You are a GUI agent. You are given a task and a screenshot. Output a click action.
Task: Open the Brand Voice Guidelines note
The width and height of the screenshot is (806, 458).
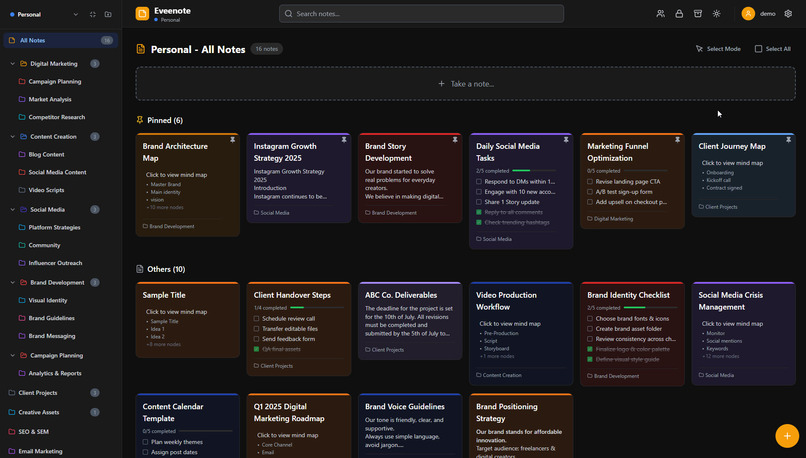410,426
